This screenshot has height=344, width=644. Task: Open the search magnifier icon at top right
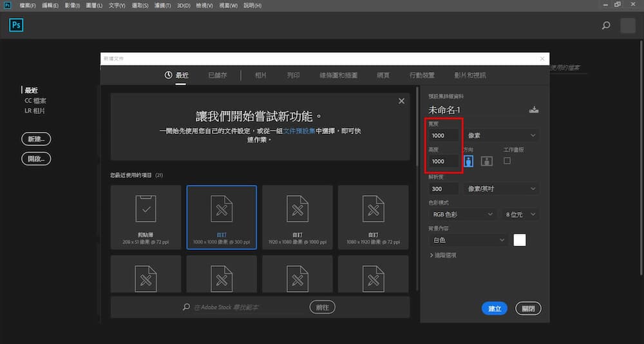[606, 26]
